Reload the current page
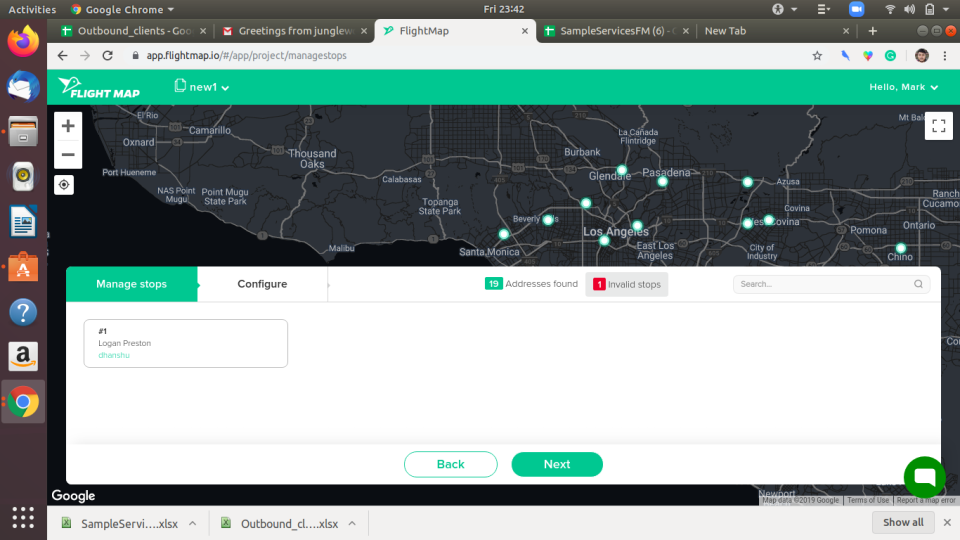Image resolution: width=960 pixels, height=540 pixels. pyautogui.click(x=108, y=56)
